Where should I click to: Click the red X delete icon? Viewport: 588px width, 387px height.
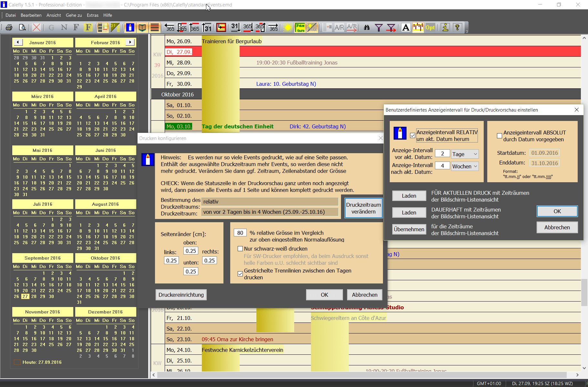[x=36, y=27]
